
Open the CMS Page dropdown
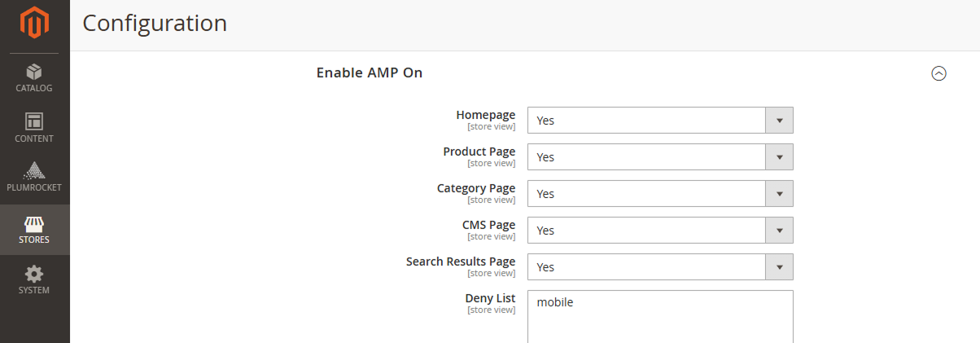(x=660, y=230)
